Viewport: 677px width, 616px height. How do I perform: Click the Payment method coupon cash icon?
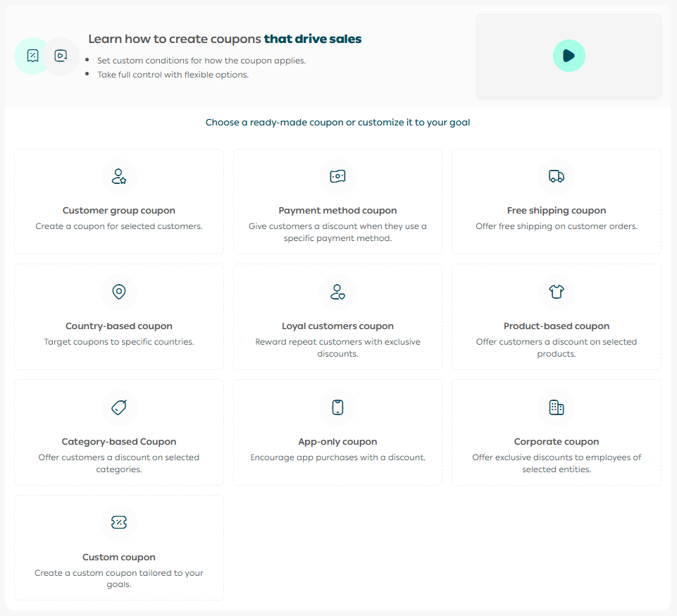pos(337,176)
